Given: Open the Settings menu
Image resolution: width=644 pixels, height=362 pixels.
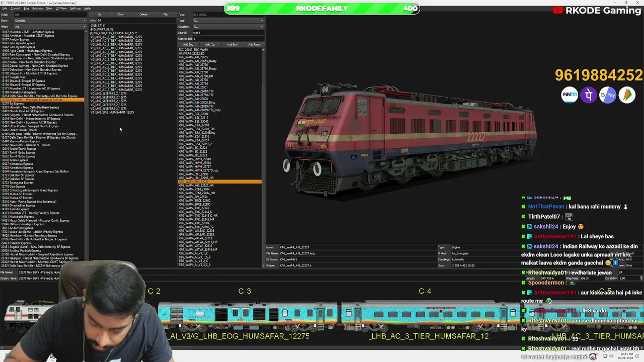Looking at the screenshot, I should pos(75,9).
